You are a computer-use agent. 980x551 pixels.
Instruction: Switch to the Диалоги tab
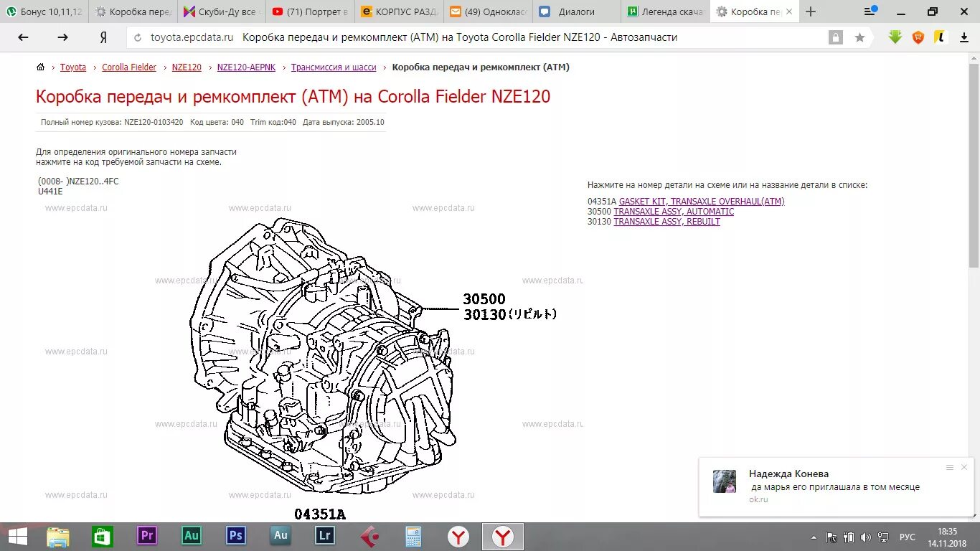tap(577, 11)
